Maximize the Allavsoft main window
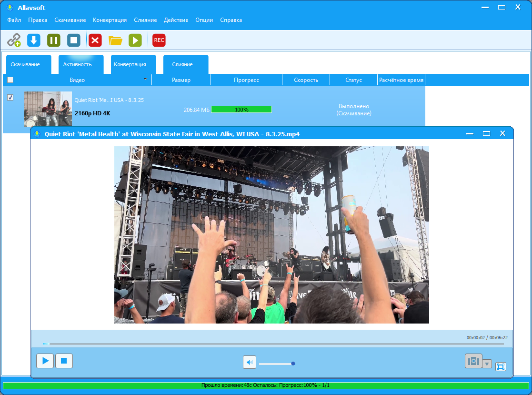 click(x=502, y=7)
